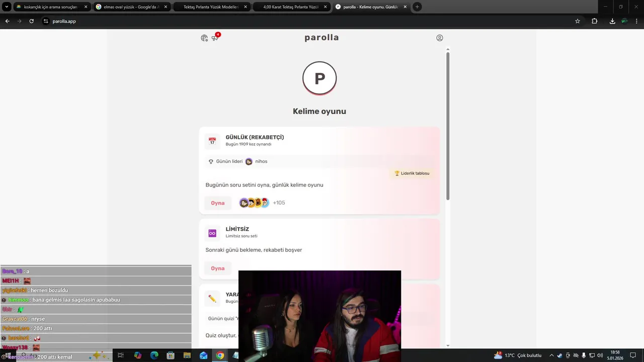Open announcements megaphone with 4 badge
The width and height of the screenshot is (644, 362).
coord(215,38)
